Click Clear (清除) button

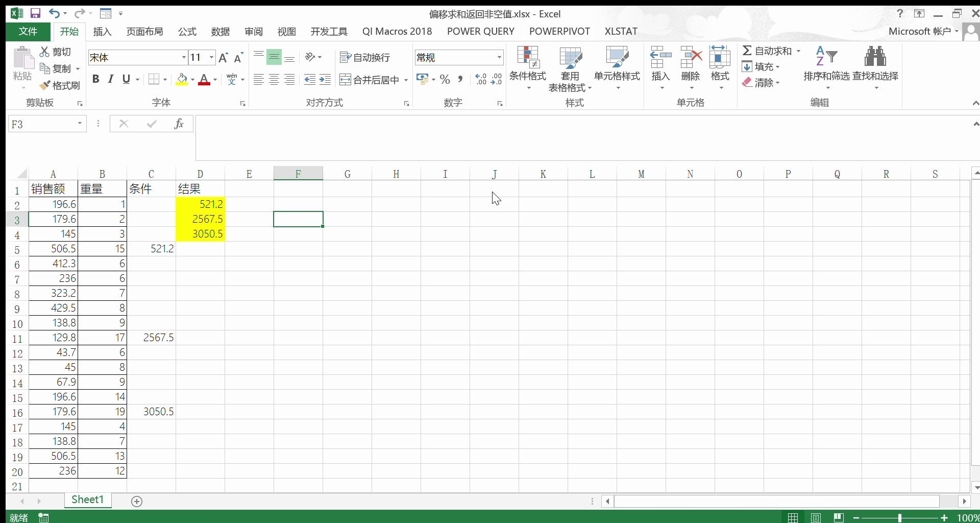(761, 83)
